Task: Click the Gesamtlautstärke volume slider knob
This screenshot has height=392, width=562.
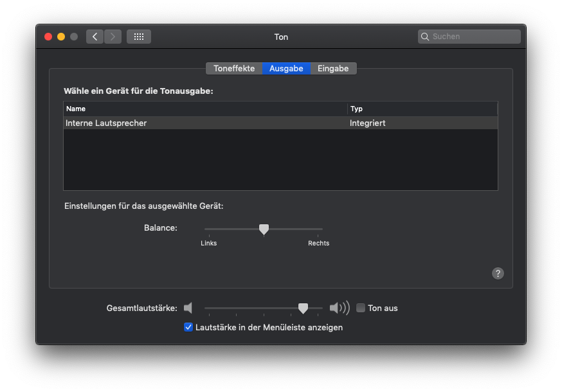Action: pos(303,308)
